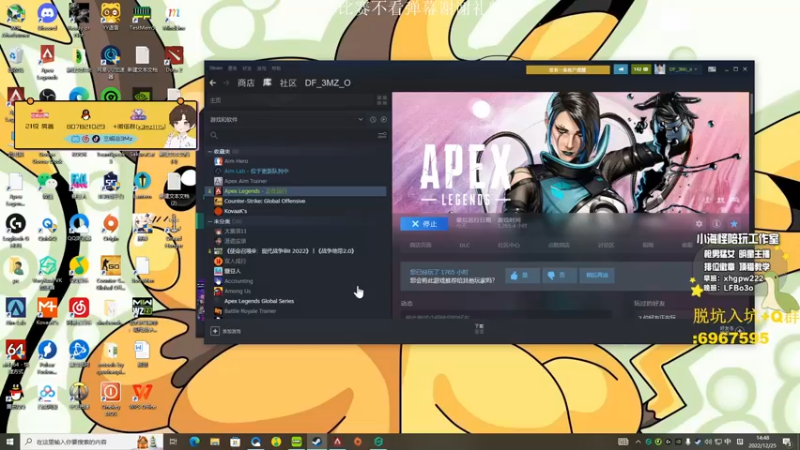Open the 社区 community tab
This screenshot has height=450, width=800.
(x=288, y=83)
